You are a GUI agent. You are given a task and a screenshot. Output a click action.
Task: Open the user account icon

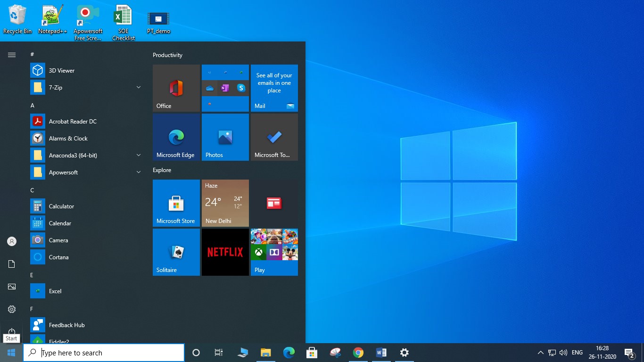[12, 241]
